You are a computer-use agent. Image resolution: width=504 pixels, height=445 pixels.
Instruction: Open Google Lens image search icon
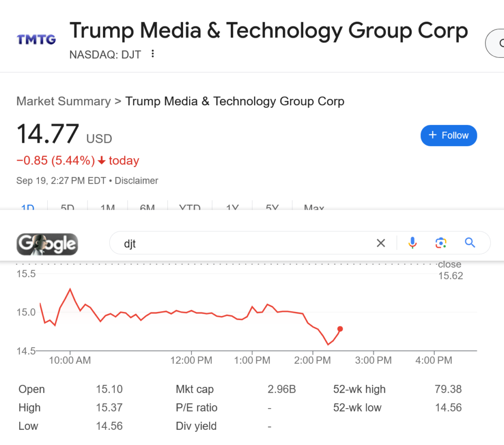pos(441,243)
